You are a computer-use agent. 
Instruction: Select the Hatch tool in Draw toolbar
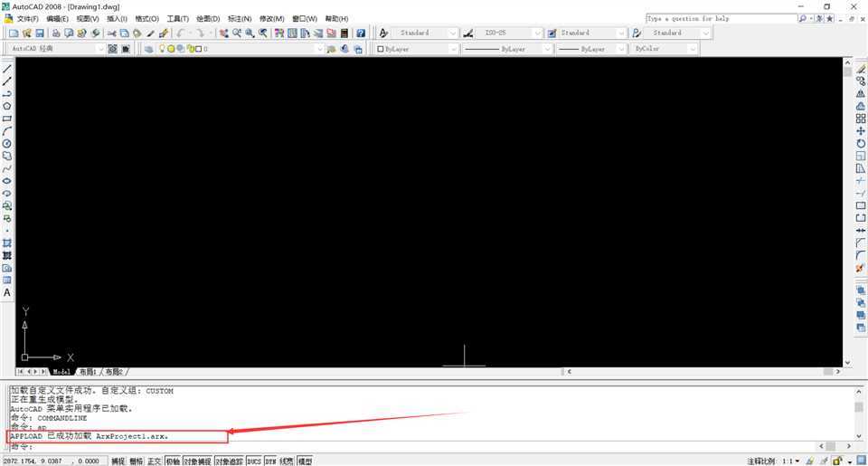(x=7, y=243)
